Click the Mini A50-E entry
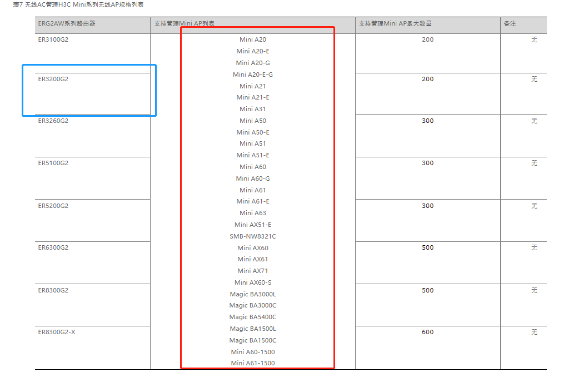Screen dimensions: 588x377 point(253,132)
